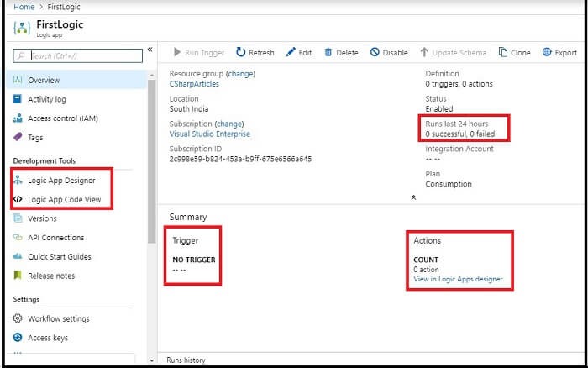Open the Overview menu item

76,80
